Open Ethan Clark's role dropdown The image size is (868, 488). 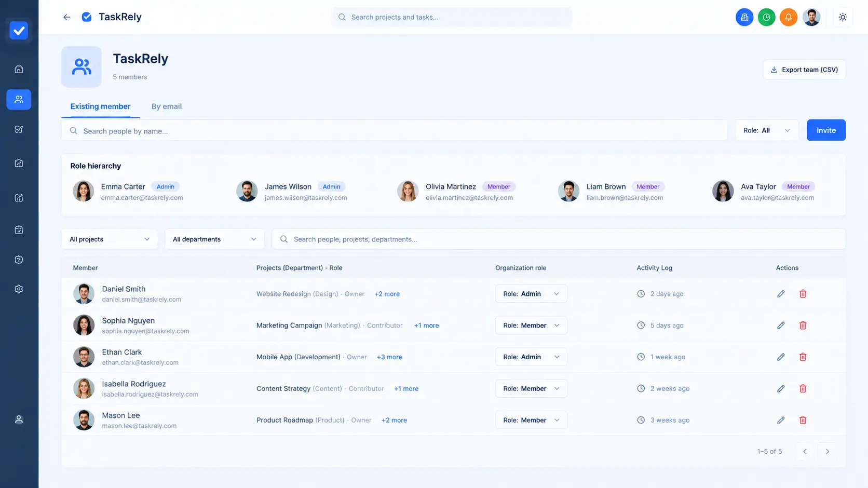pyautogui.click(x=531, y=357)
